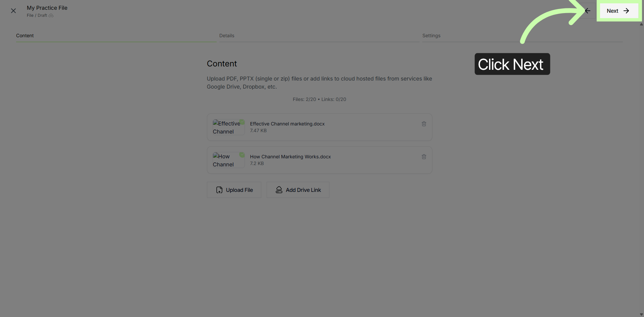Viewport: 644px width, 317px height.
Task: Select How Channel Marketing Works.docx file name
Action: point(290,157)
